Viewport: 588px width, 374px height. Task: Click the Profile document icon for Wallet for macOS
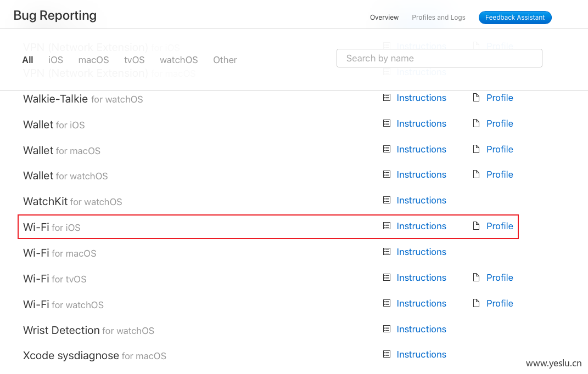coord(476,149)
